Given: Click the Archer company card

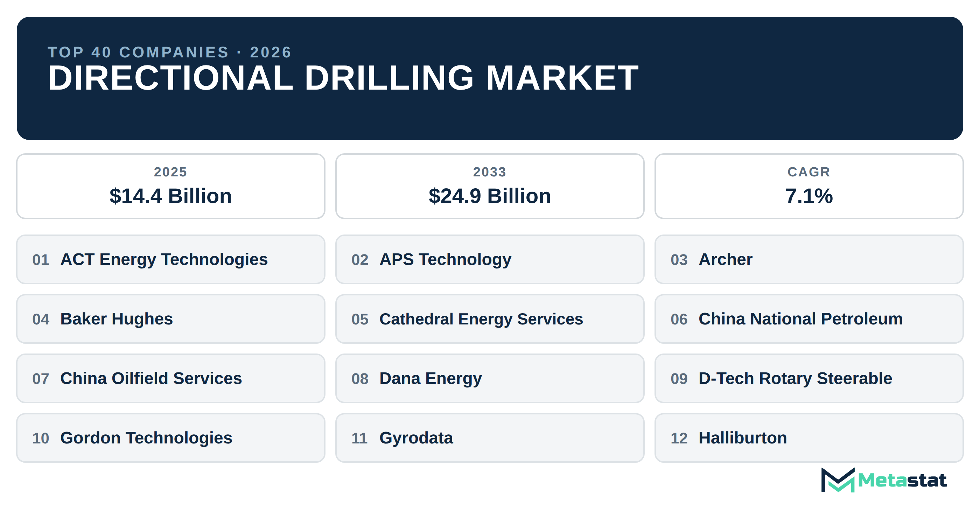Looking at the screenshot, I should pos(809,259).
